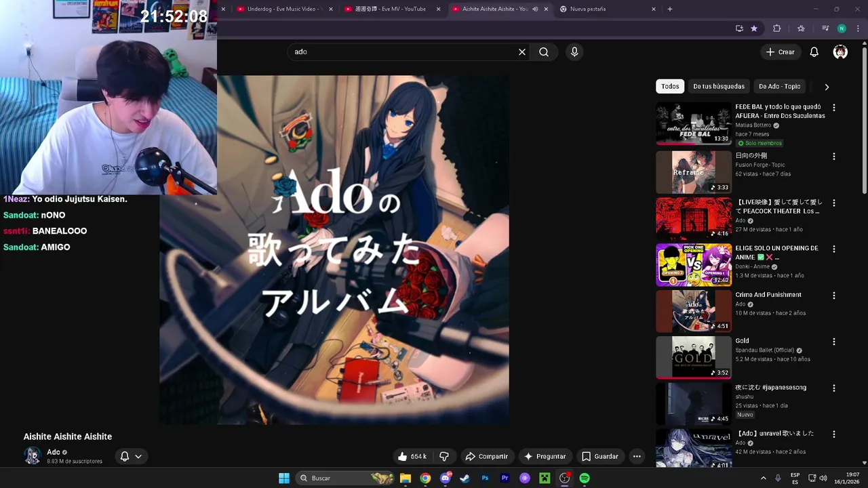Open the Windows Start menu
Image resolution: width=868 pixels, height=488 pixels.
tap(284, 478)
